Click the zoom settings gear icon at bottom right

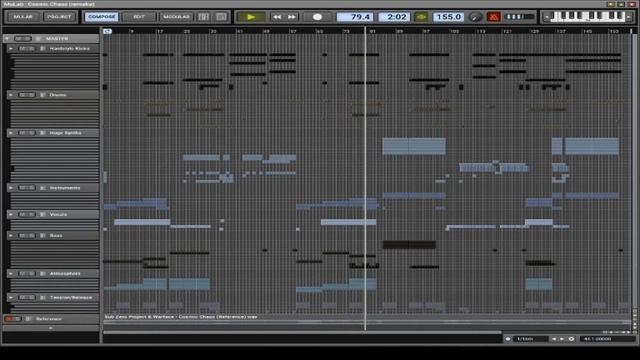coord(571,339)
